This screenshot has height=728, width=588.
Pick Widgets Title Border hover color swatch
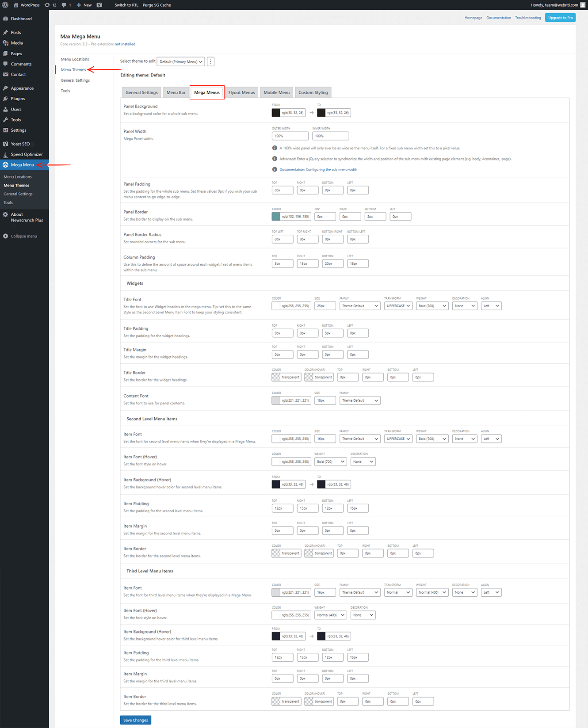pos(309,377)
